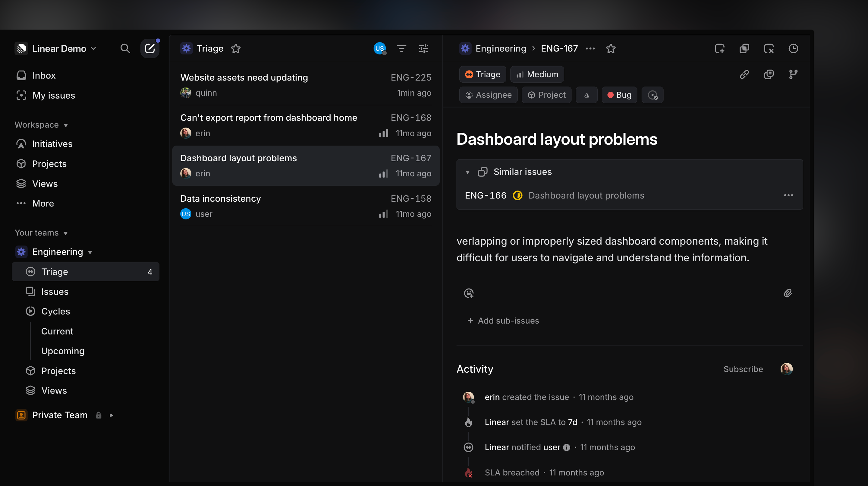Open the Assignee picker chip

(488, 95)
